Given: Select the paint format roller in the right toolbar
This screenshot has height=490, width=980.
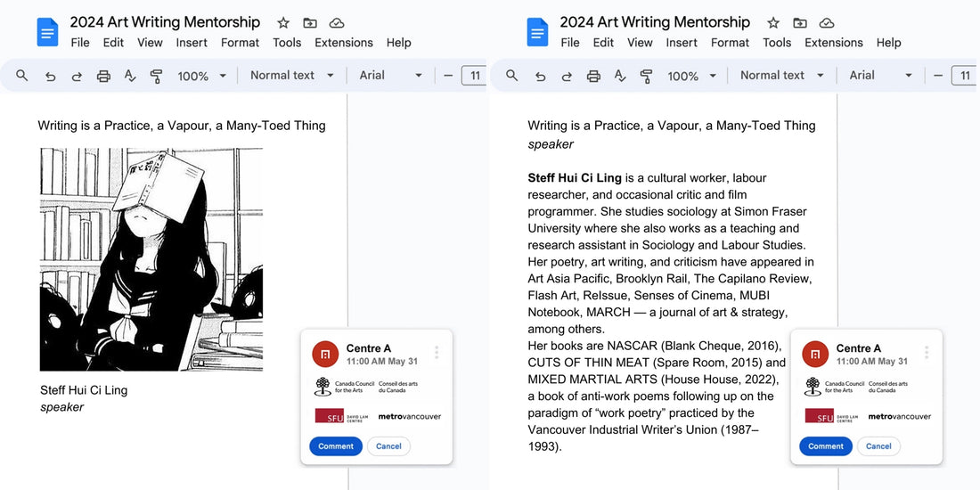Looking at the screenshot, I should pos(647,76).
